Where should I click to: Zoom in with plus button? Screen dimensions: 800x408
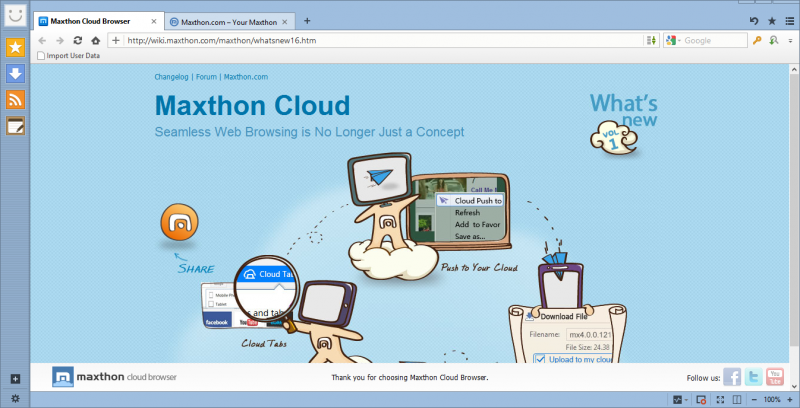pyautogui.click(x=789, y=399)
